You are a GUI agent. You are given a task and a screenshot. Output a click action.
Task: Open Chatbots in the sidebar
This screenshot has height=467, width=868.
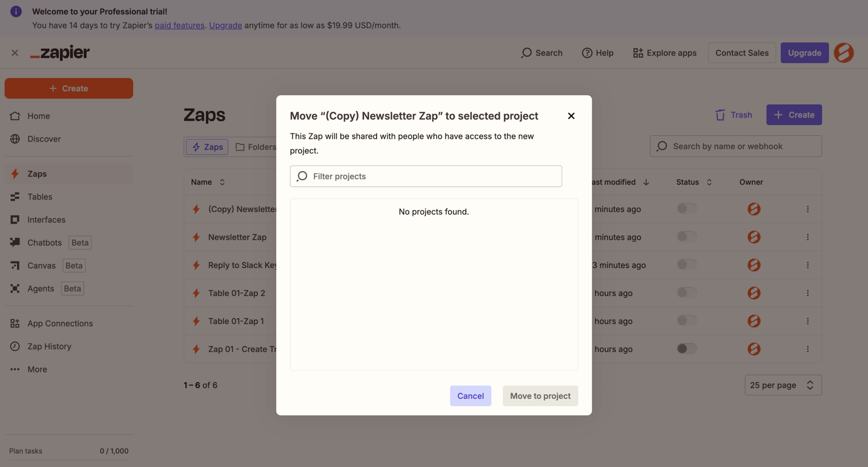[69, 243]
